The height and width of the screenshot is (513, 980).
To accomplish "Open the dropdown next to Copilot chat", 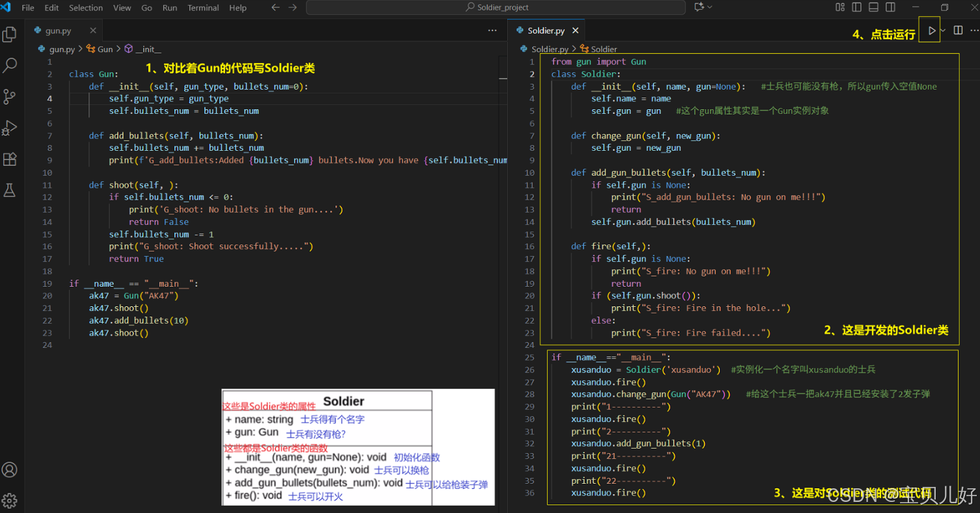I will point(709,7).
